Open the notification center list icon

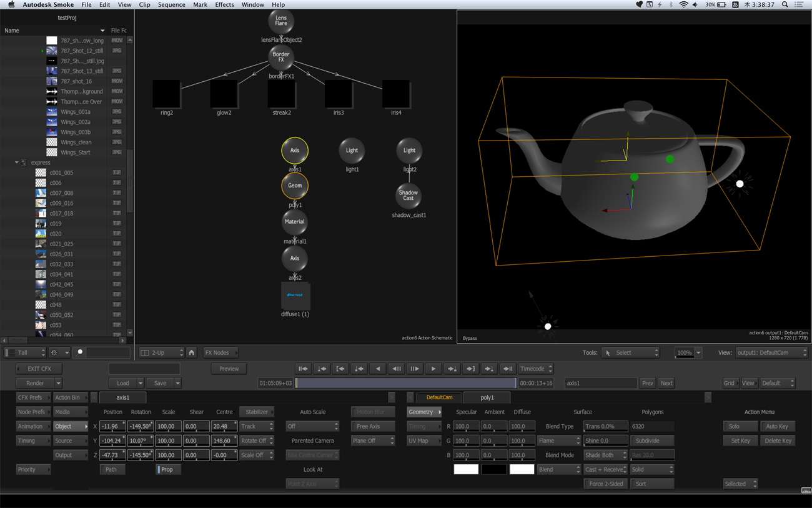(799, 4)
